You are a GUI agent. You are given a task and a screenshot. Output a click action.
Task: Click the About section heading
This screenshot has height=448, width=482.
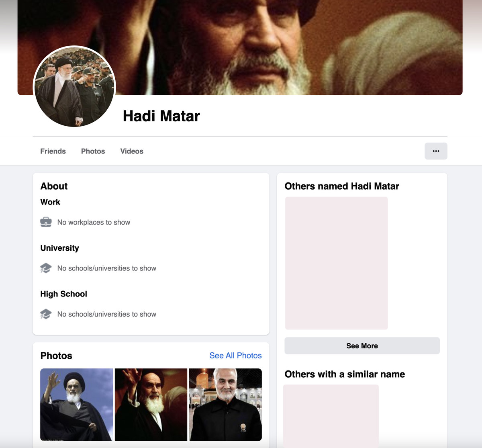pyautogui.click(x=54, y=186)
